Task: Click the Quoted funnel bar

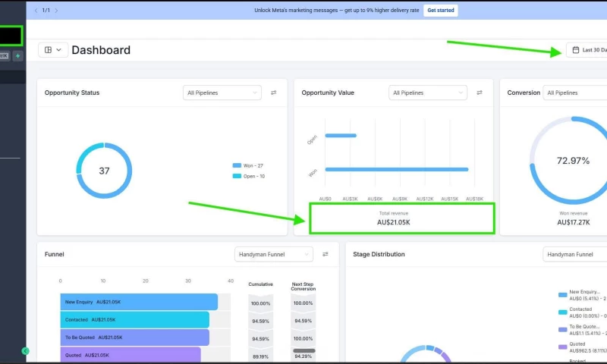Action: 131,355
